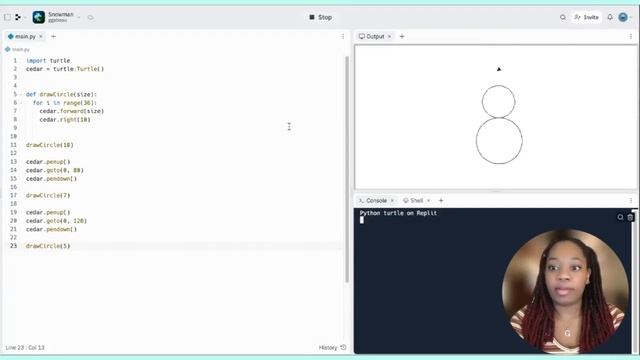Collapse the def drawCircle code fold arrow

(21, 94)
